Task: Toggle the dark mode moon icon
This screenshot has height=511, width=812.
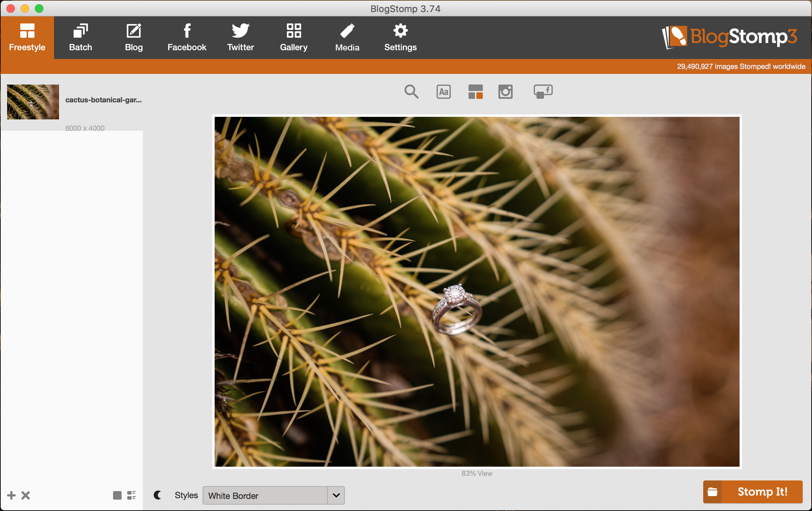Action: tap(157, 495)
